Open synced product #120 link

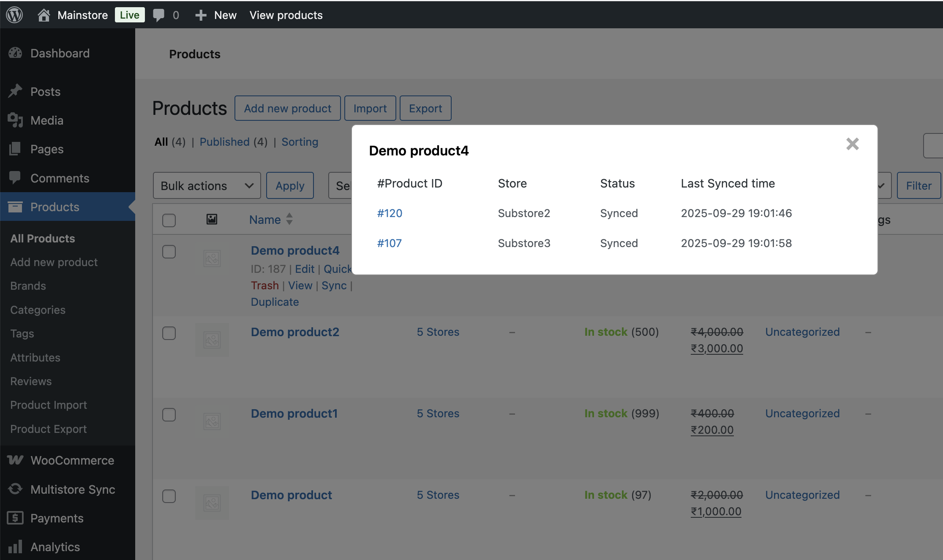(390, 213)
